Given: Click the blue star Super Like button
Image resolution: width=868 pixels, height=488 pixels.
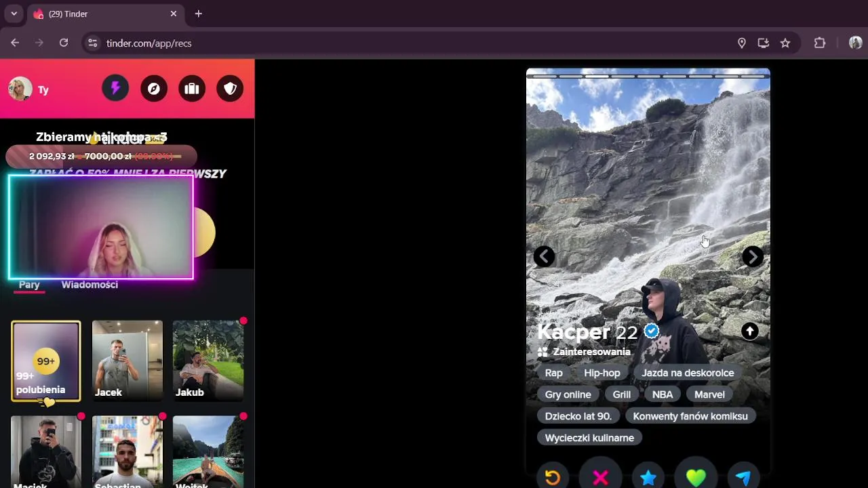Looking at the screenshot, I should 648,477.
